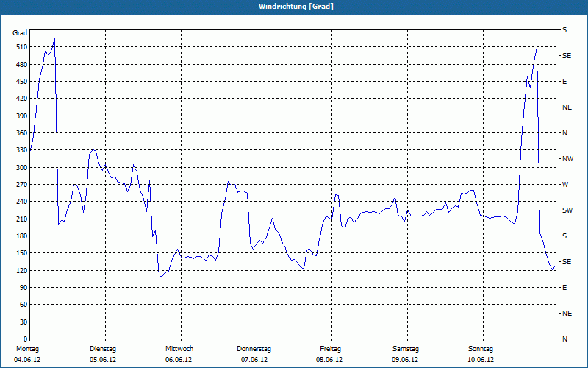Click the y-axis value "420"
Viewport: 588px width, 368px height.
point(22,99)
